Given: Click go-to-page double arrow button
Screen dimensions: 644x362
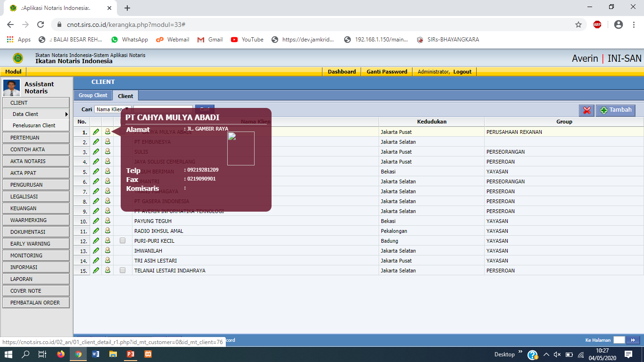Looking at the screenshot, I should (x=633, y=340).
